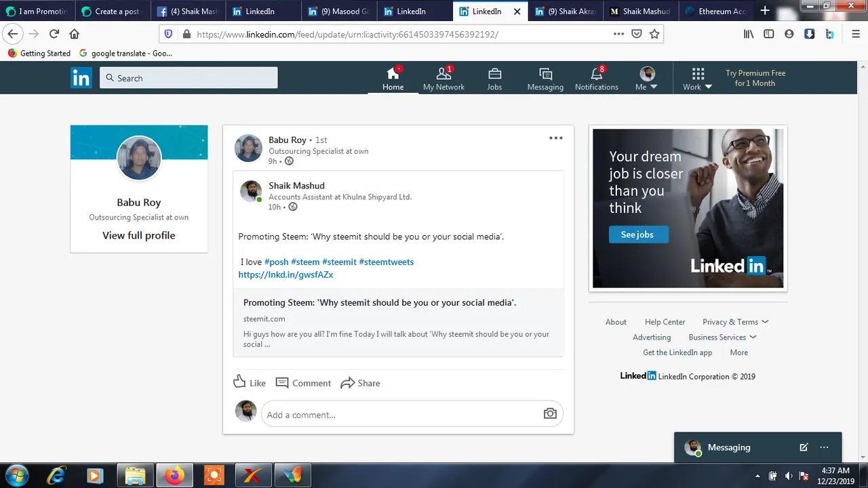Image resolution: width=868 pixels, height=488 pixels.
Task: Open the Advertising footer link
Action: [652, 337]
